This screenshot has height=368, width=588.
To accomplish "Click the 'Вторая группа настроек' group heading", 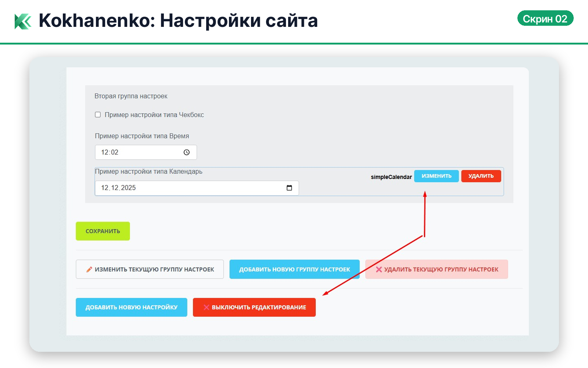I will (x=131, y=96).
